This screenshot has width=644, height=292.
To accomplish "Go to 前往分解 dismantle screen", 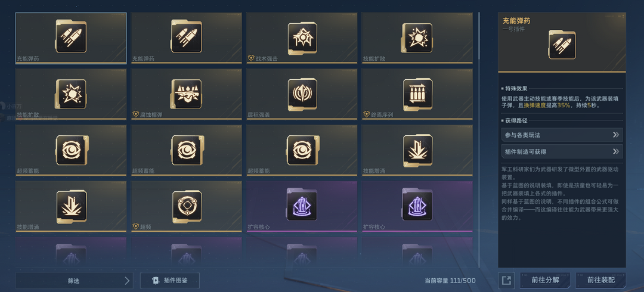I will (x=545, y=280).
